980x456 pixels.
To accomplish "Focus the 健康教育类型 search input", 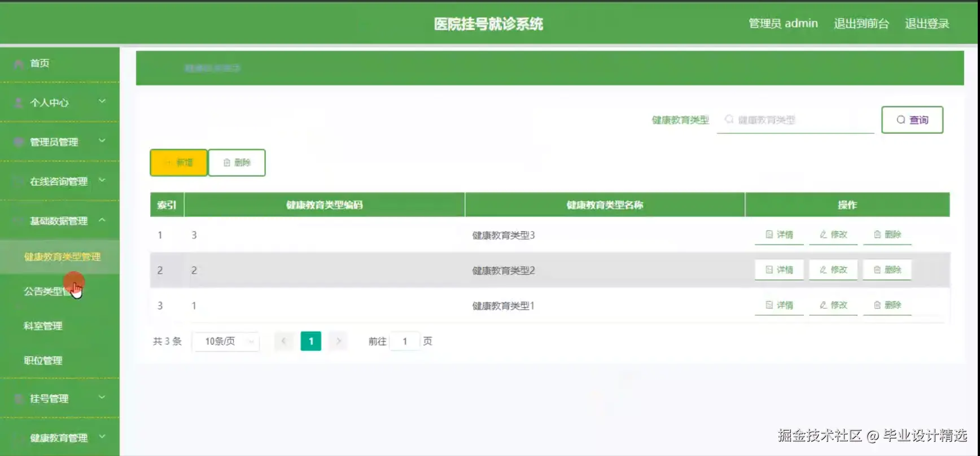I will coord(795,120).
